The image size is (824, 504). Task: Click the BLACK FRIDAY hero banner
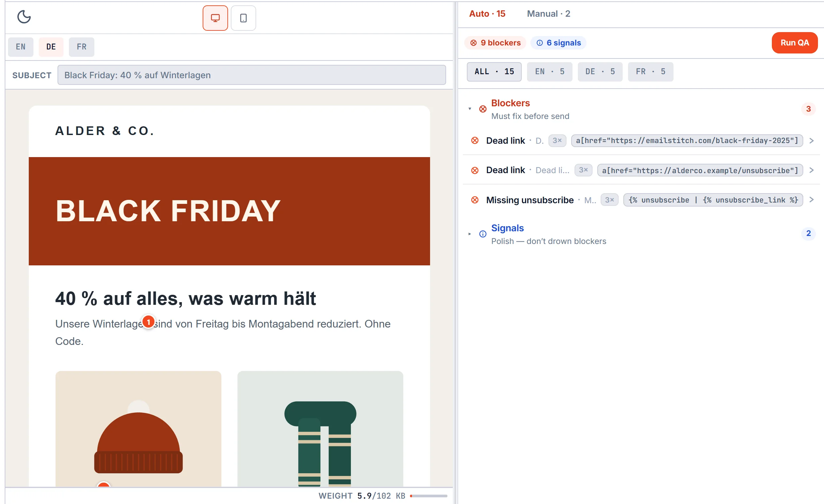229,211
